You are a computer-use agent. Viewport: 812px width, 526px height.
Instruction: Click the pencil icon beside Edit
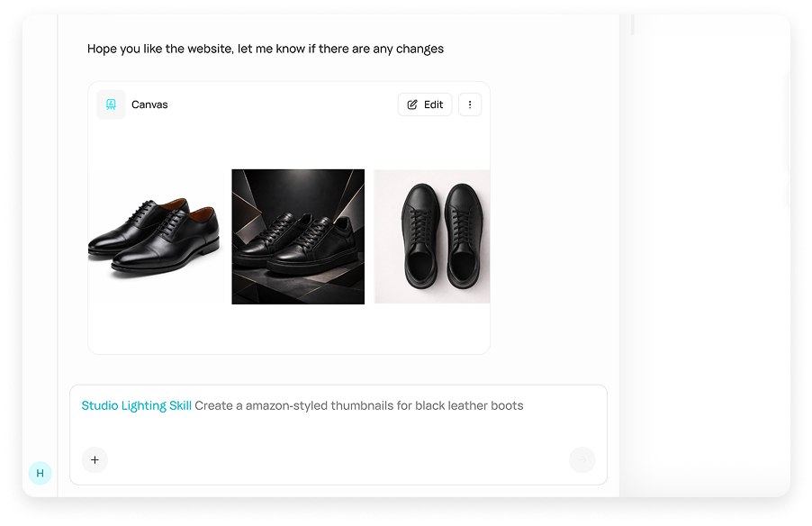pos(412,104)
